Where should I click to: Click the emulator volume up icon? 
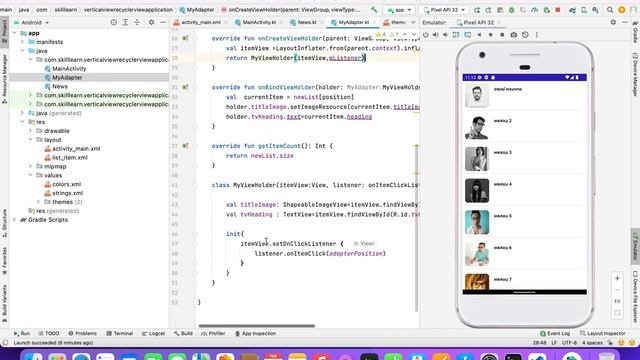[436, 35]
